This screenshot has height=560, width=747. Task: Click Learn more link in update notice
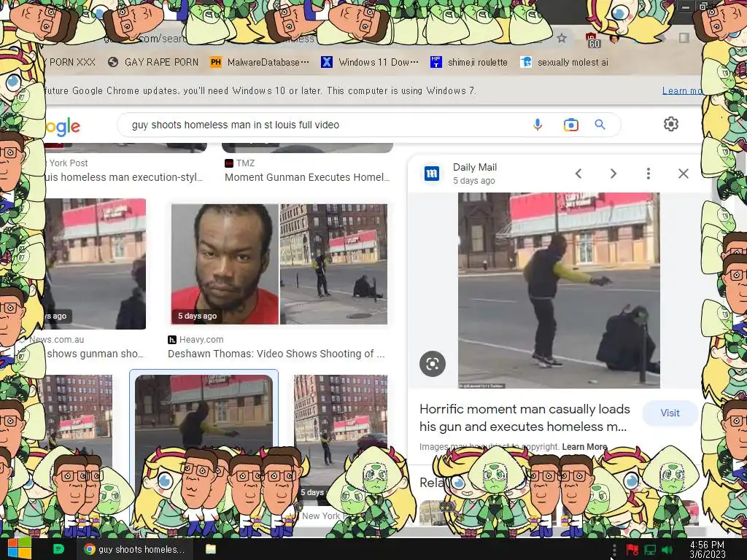[x=682, y=90]
